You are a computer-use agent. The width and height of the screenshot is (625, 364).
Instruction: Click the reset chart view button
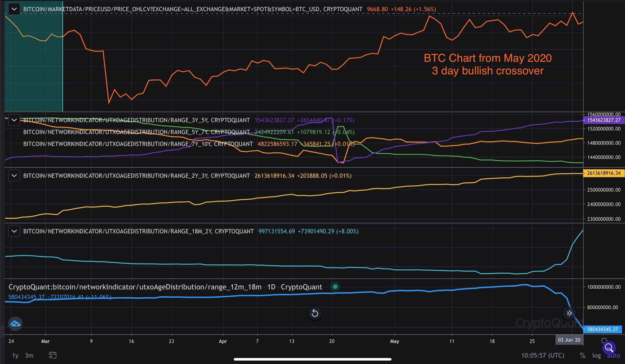tap(315, 313)
